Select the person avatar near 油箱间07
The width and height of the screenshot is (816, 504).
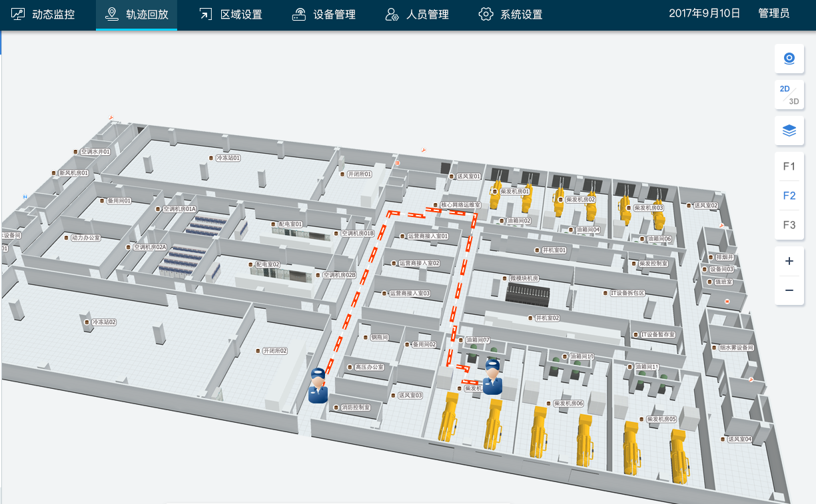pos(492,377)
